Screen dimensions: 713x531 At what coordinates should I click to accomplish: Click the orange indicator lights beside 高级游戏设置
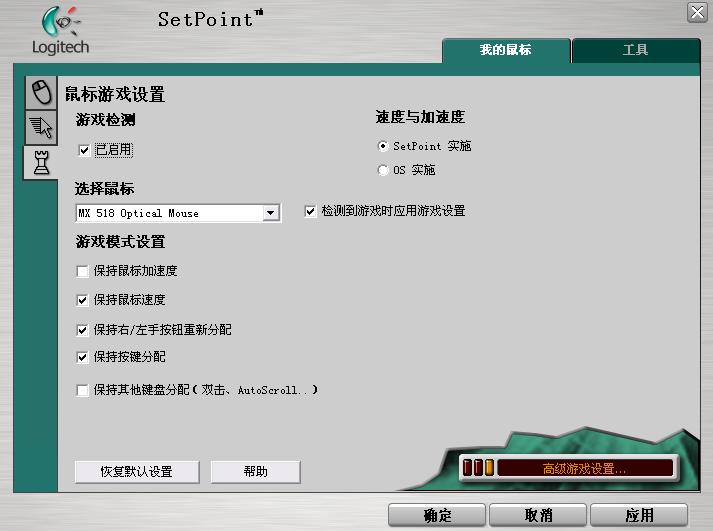point(478,468)
